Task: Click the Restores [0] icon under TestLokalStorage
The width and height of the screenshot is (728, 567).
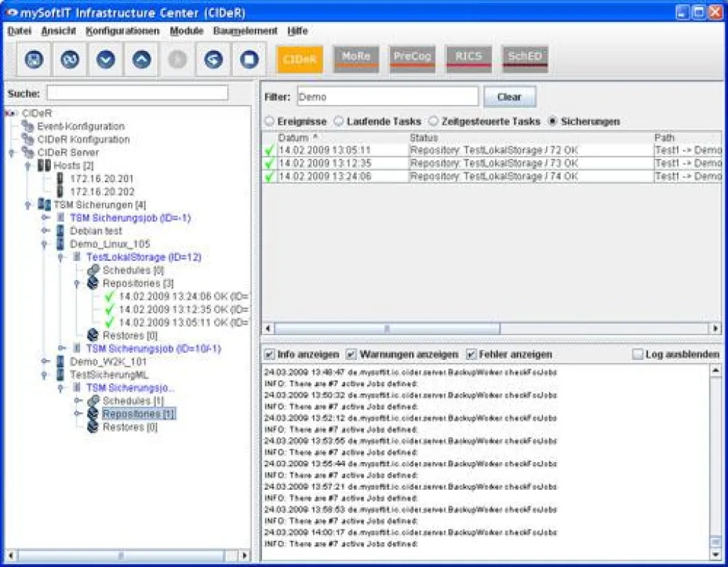Action: click(93, 335)
